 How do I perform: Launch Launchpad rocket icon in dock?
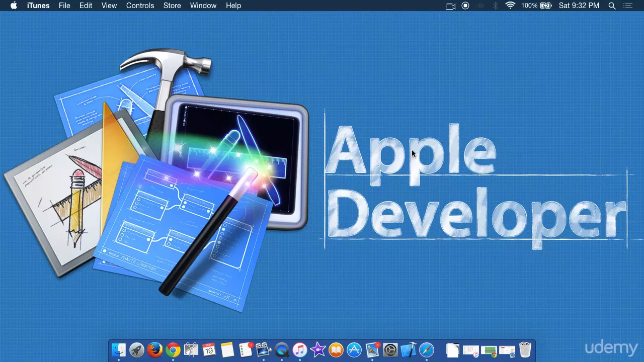137,350
